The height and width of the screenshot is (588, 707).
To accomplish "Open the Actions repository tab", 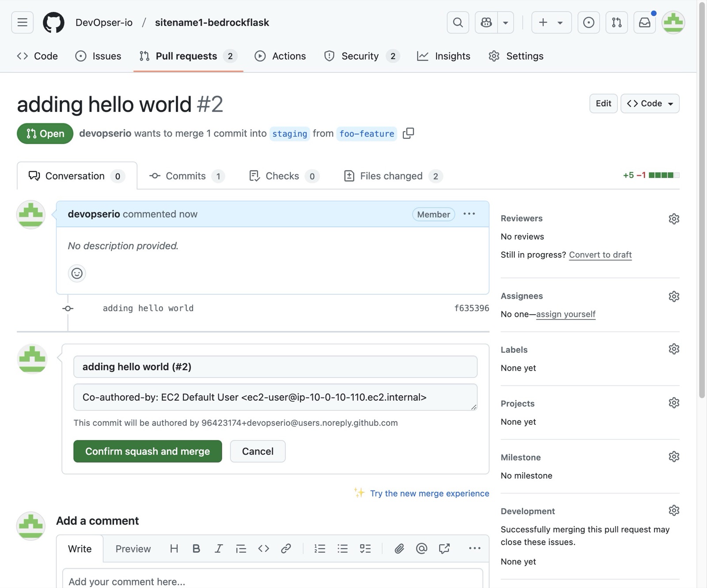I will [280, 56].
